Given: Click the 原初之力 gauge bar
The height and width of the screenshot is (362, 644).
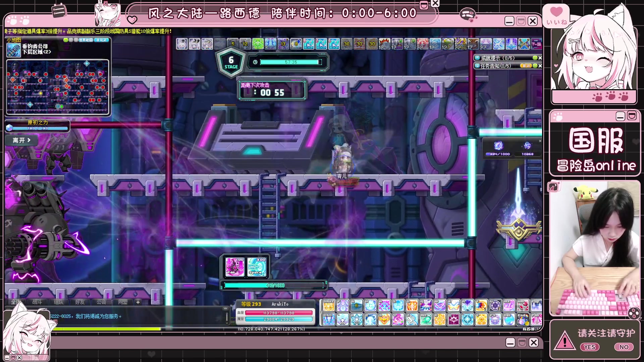Looking at the screenshot, I should (x=40, y=128).
